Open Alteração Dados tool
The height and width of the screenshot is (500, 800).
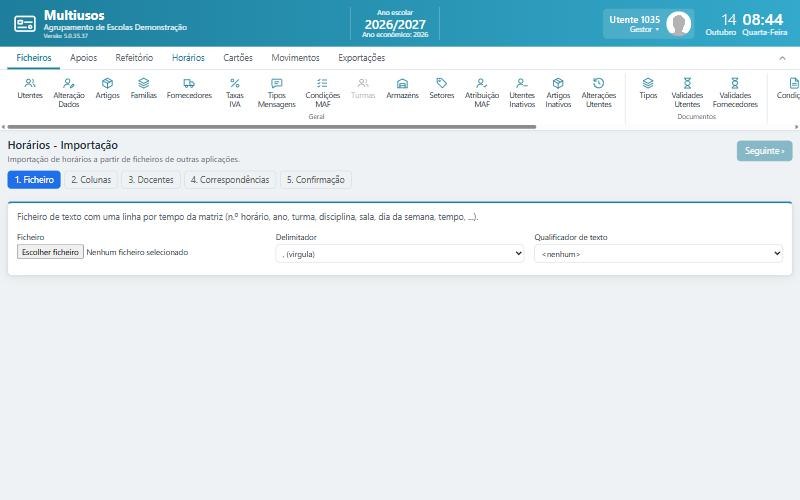coord(69,93)
